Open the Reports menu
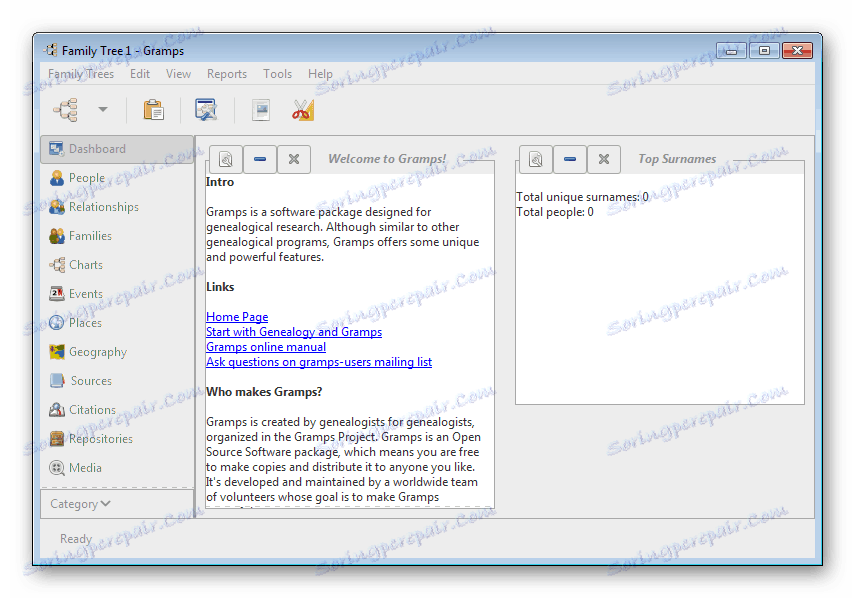This screenshot has height=598, width=855. coord(227,74)
